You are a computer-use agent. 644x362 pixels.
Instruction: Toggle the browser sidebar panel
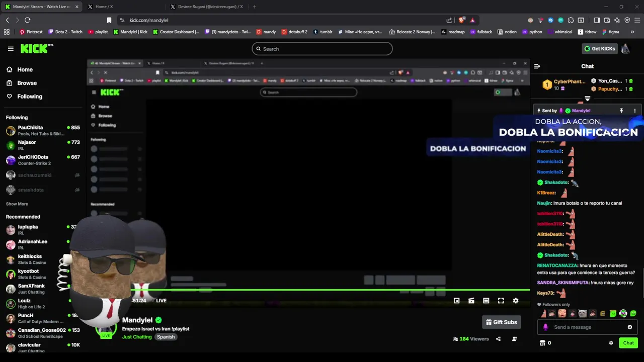click(597, 20)
